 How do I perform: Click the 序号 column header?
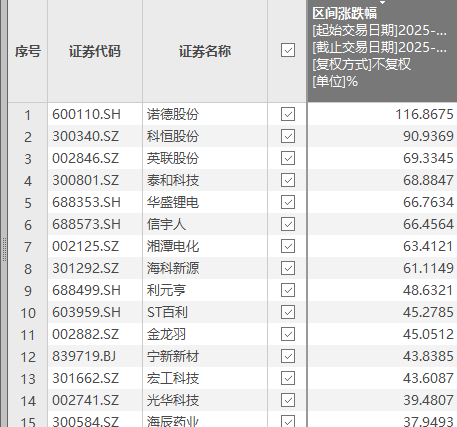click(x=28, y=51)
